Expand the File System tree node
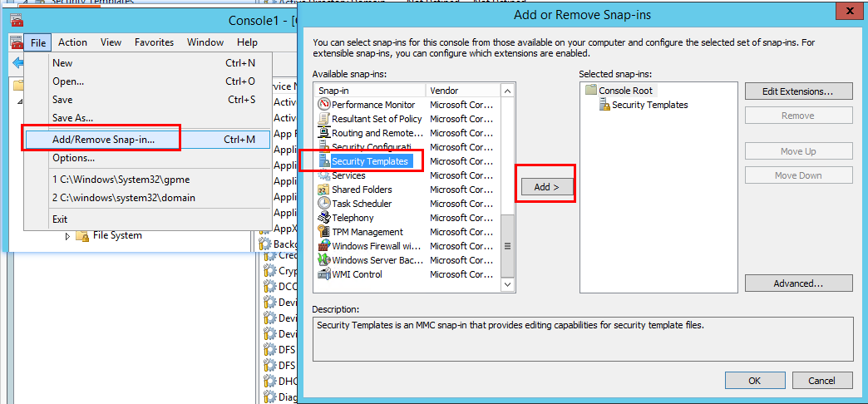Viewport: 868px width, 404px height. [x=68, y=236]
